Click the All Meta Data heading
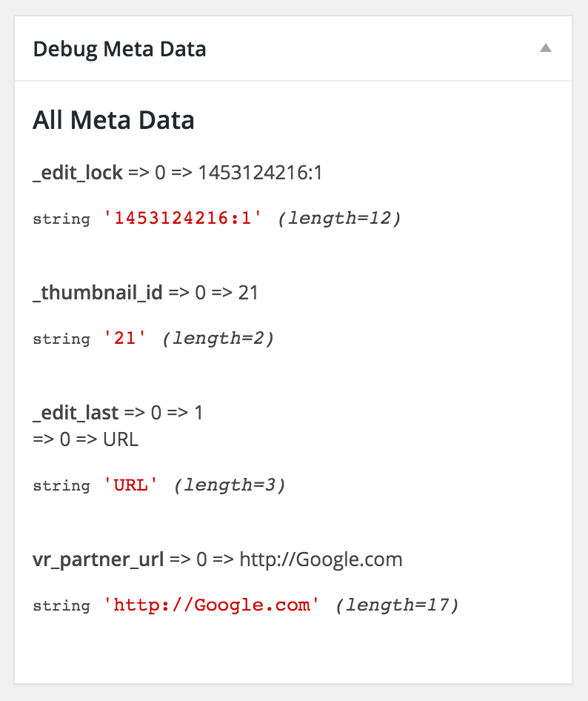 [113, 120]
